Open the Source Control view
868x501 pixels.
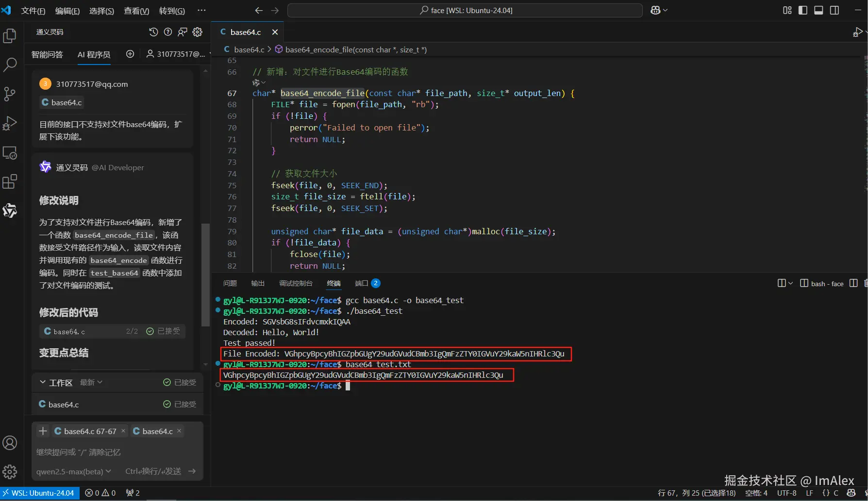pyautogui.click(x=10, y=94)
